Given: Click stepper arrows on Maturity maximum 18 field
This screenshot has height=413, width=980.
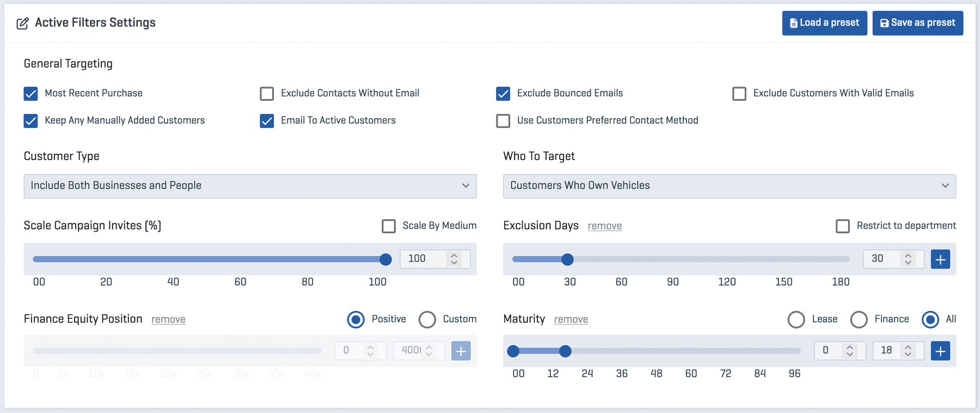Looking at the screenshot, I should [908, 350].
